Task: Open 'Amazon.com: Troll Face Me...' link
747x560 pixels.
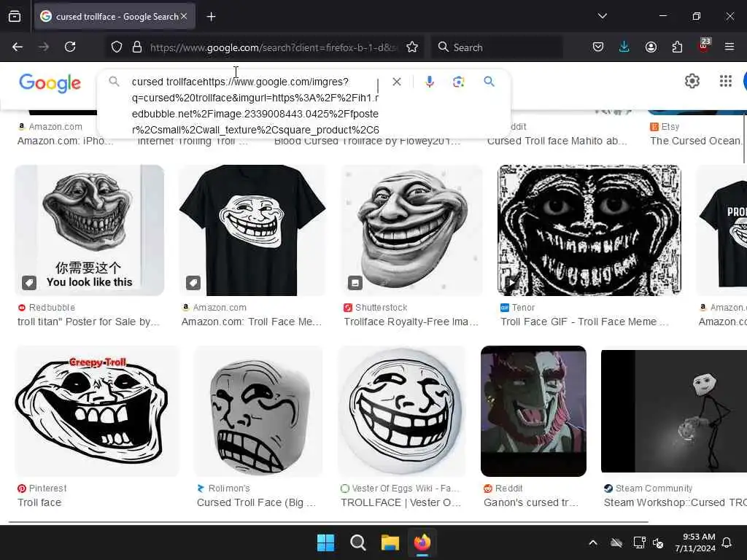Action: tap(252, 322)
